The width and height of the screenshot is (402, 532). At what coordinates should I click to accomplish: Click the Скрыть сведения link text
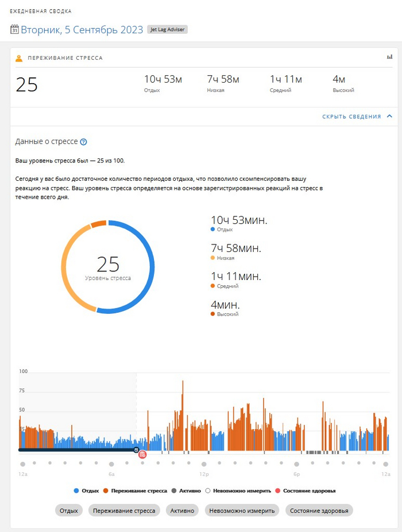click(x=351, y=117)
